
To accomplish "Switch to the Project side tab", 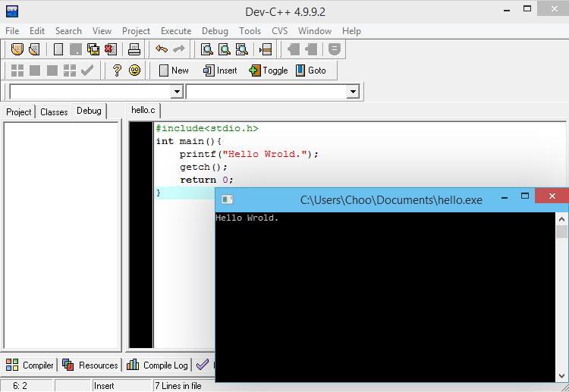I will click(x=19, y=112).
